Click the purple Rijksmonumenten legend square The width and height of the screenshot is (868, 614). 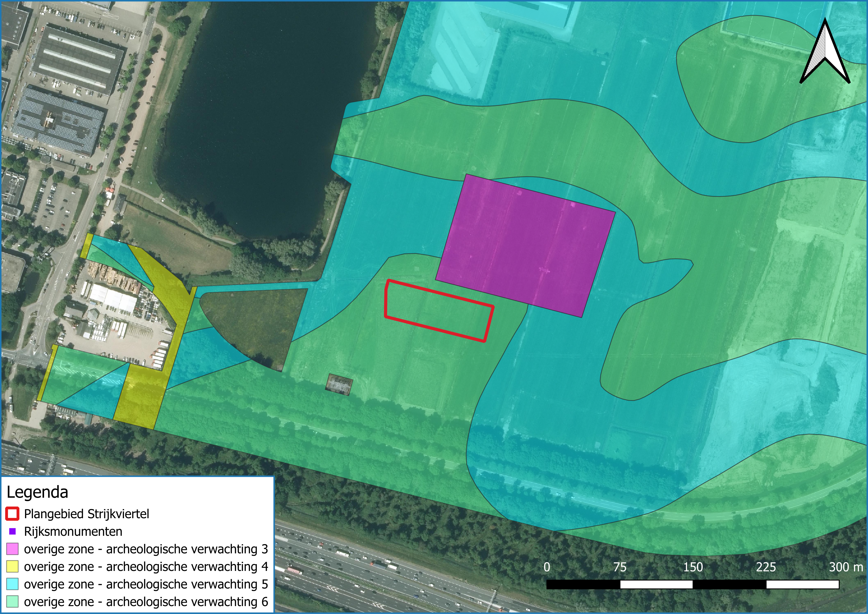[x=12, y=532]
